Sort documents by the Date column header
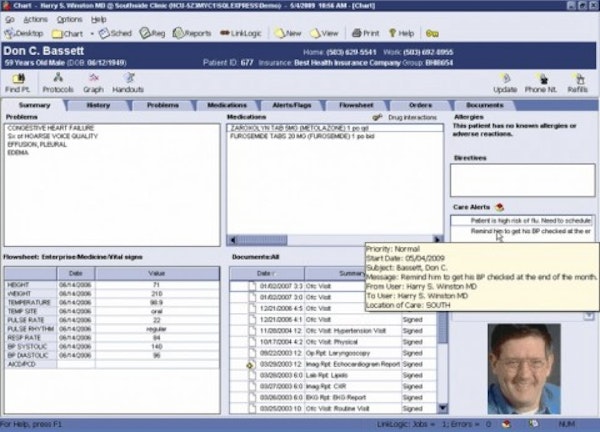Viewport: 600px width, 432px height. pos(264,272)
